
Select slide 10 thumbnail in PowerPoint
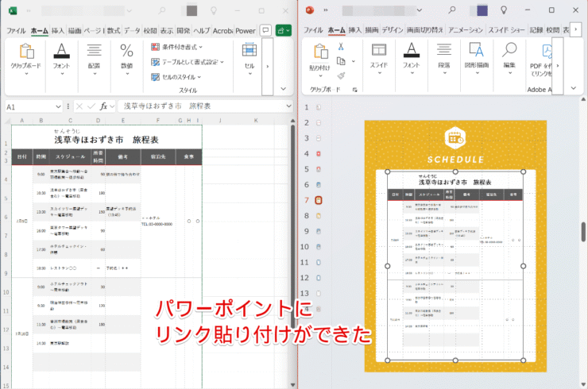(x=318, y=247)
